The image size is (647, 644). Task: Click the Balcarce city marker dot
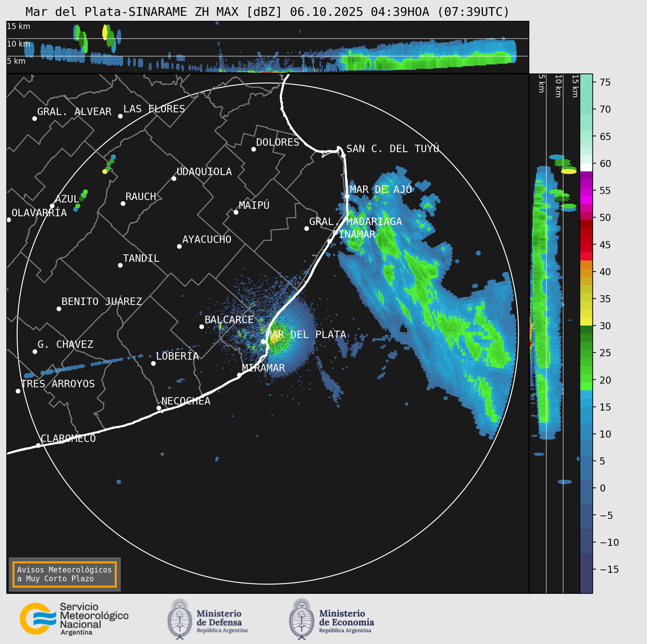201,327
